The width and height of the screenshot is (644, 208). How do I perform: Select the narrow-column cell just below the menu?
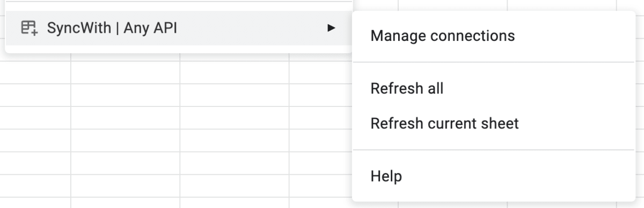(35, 72)
